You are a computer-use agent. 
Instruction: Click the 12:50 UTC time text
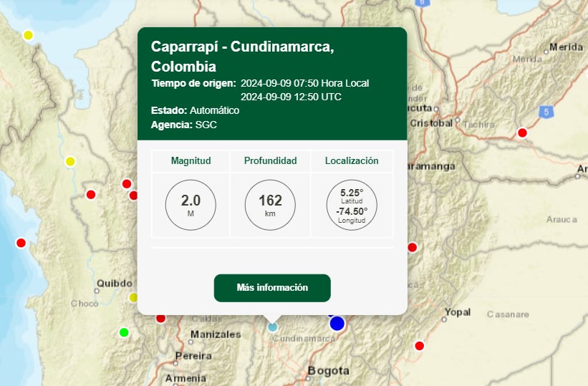(291, 97)
